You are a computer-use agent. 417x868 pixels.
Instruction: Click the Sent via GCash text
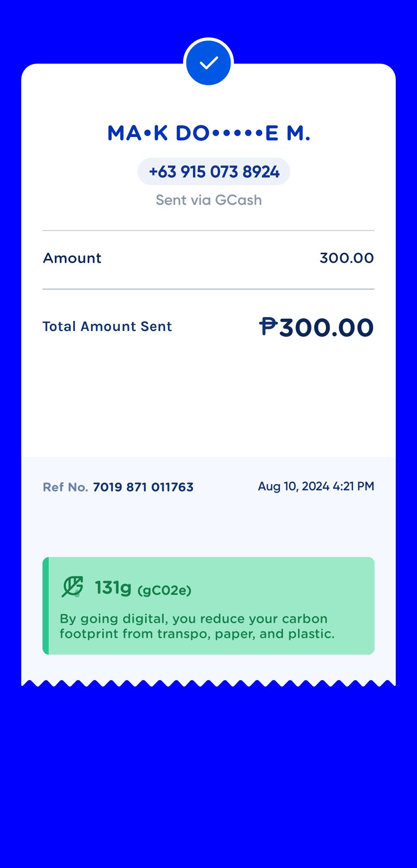[x=208, y=200]
